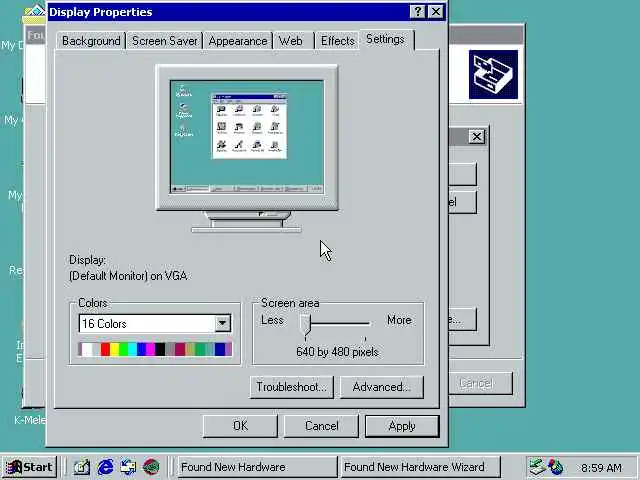Switch to Found New Hardware taskbar button

tap(257, 467)
